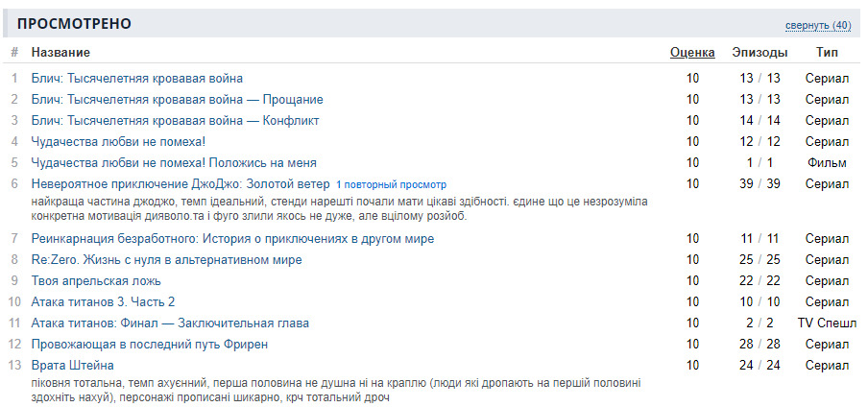The height and width of the screenshot is (407, 868).
Task: Open «Чудачества любви не помеха!» series link
Action: (x=118, y=141)
